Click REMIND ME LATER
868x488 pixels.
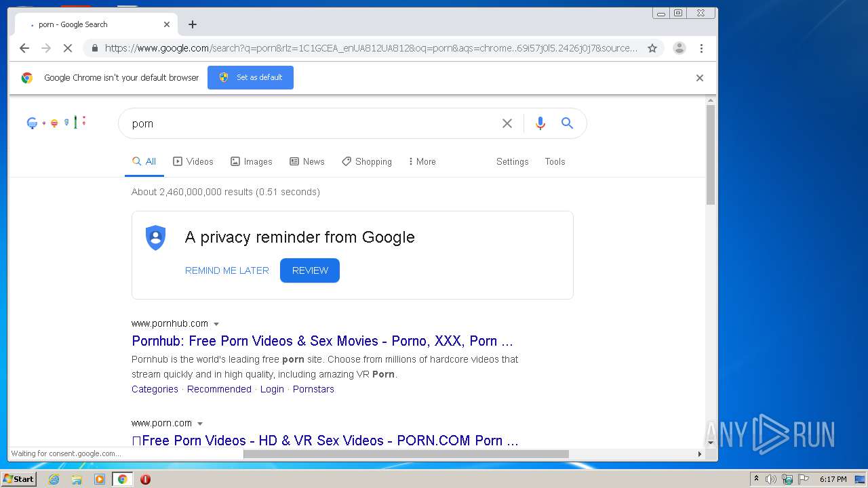pos(227,270)
